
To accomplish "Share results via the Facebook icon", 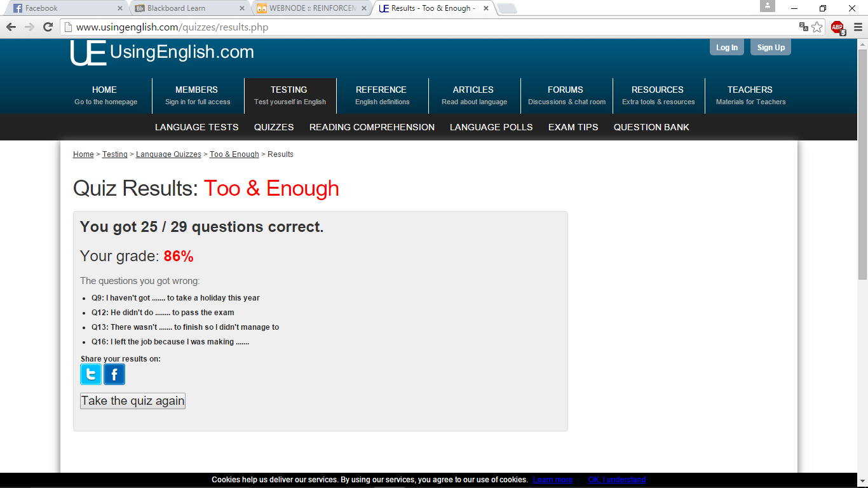I will [x=114, y=374].
